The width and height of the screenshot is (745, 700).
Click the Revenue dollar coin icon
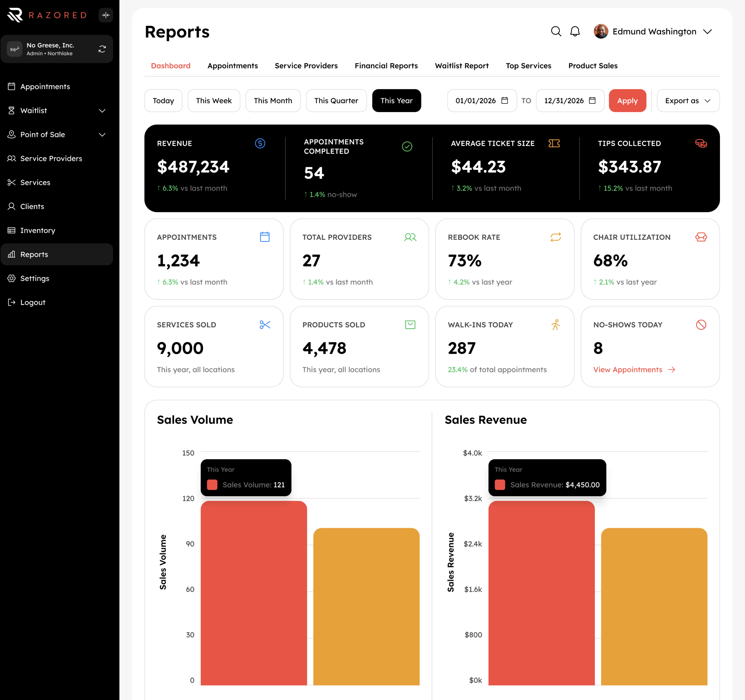[260, 143]
